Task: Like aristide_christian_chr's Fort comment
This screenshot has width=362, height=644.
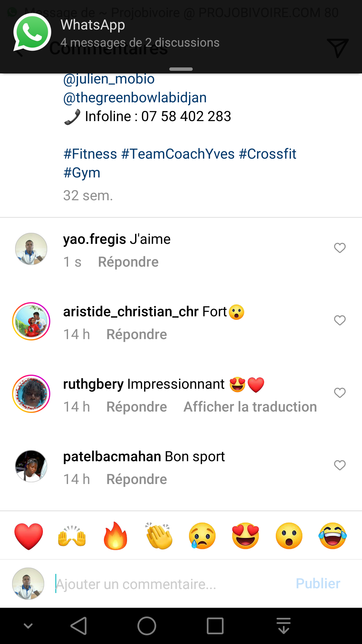Action: [x=340, y=320]
